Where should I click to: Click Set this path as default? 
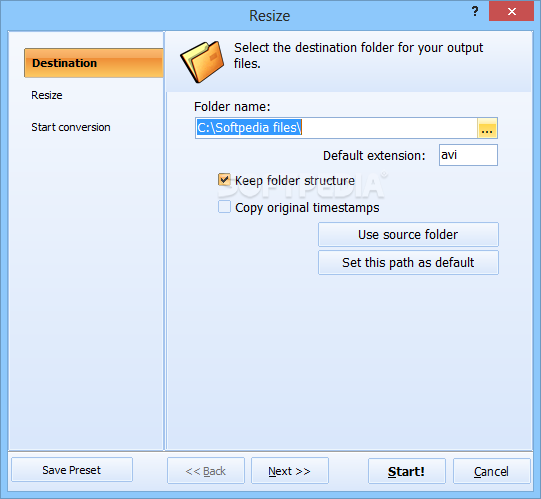408,263
